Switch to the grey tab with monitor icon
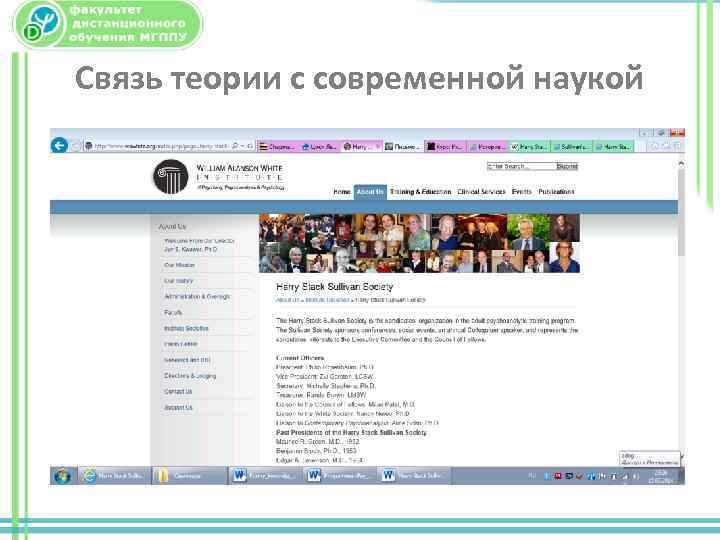 pos(403,146)
